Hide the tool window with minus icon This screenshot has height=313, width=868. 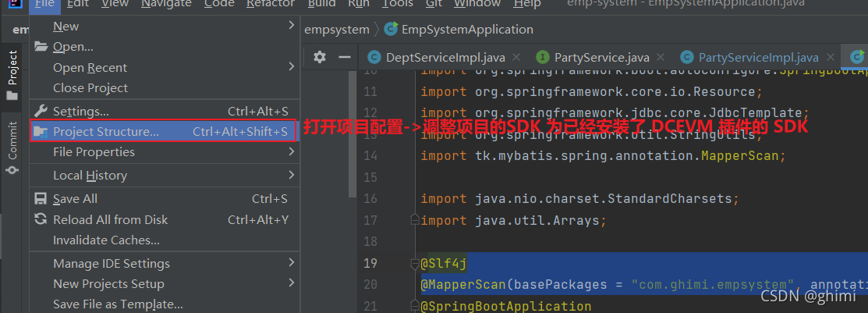tap(345, 57)
